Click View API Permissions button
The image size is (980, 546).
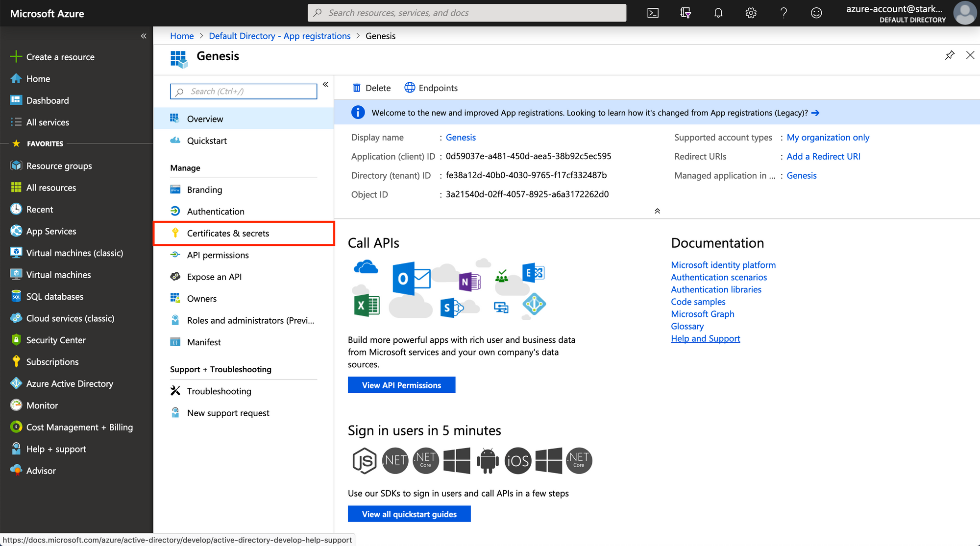(x=401, y=384)
